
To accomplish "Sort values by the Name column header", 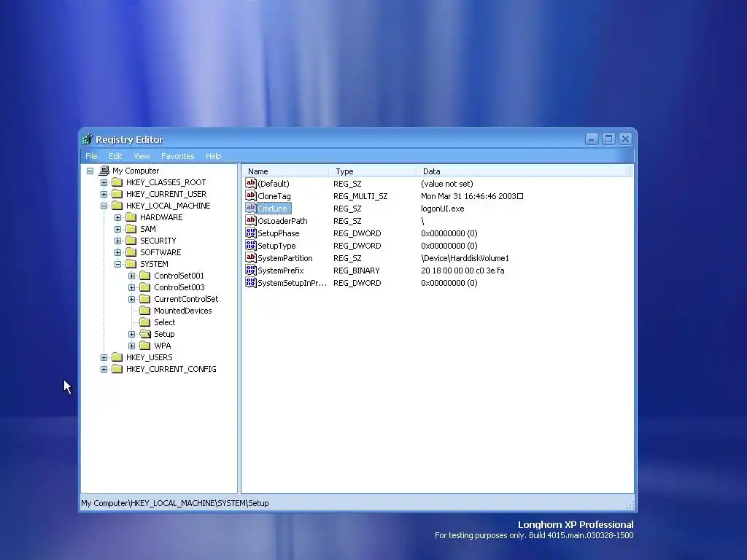I will pos(285,171).
